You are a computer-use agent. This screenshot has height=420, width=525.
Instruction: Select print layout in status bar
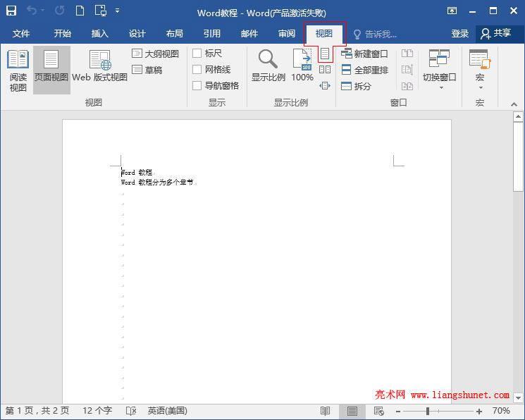[352, 411]
